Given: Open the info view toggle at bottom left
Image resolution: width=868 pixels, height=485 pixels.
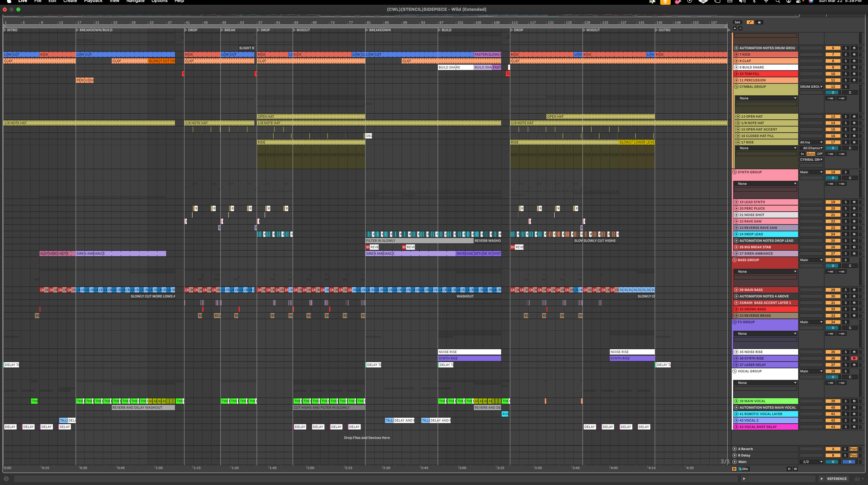Looking at the screenshot, I should point(6,479).
